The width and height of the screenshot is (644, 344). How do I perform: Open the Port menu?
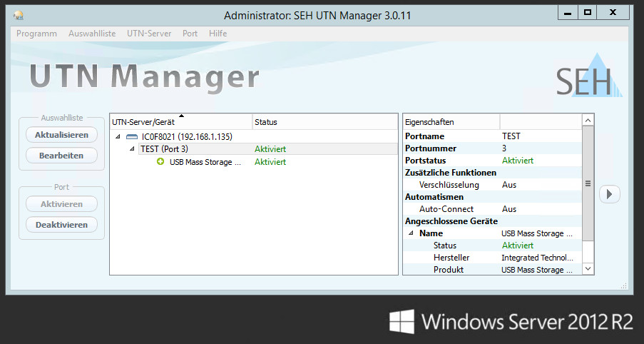190,34
